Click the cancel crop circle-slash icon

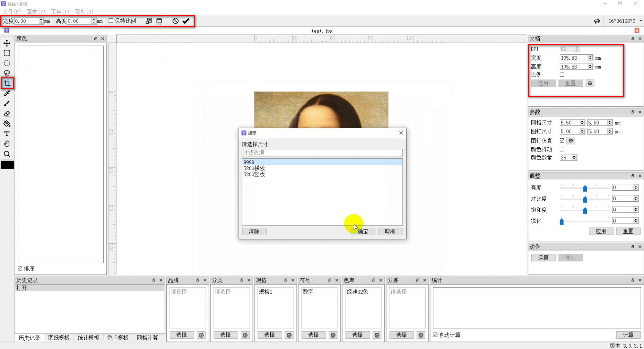point(175,21)
